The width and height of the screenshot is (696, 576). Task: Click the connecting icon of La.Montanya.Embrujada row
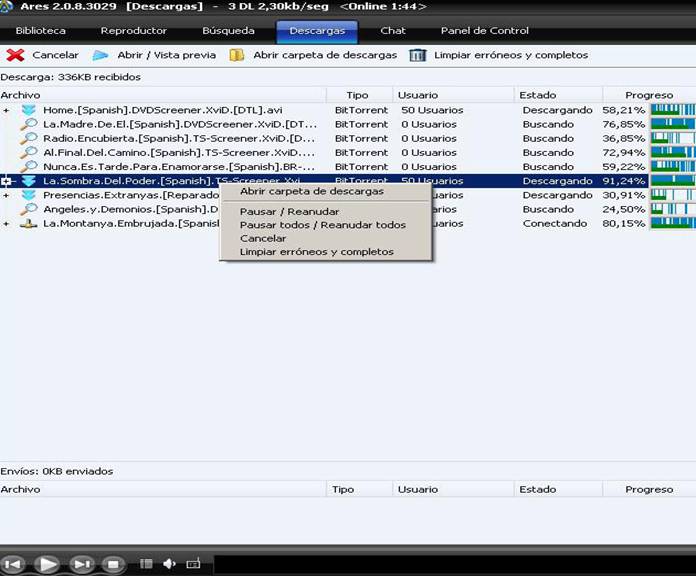pos(29,224)
